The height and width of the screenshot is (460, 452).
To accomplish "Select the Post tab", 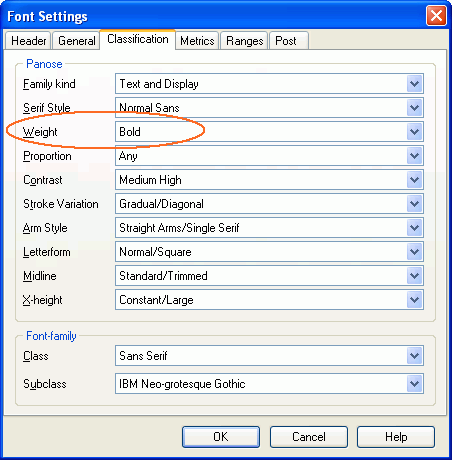I will (x=289, y=41).
